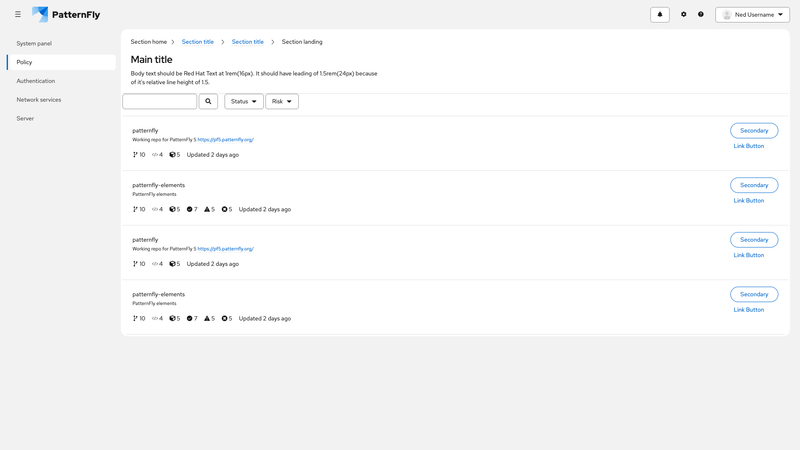Click first patternfly-elements row title

[159, 185]
